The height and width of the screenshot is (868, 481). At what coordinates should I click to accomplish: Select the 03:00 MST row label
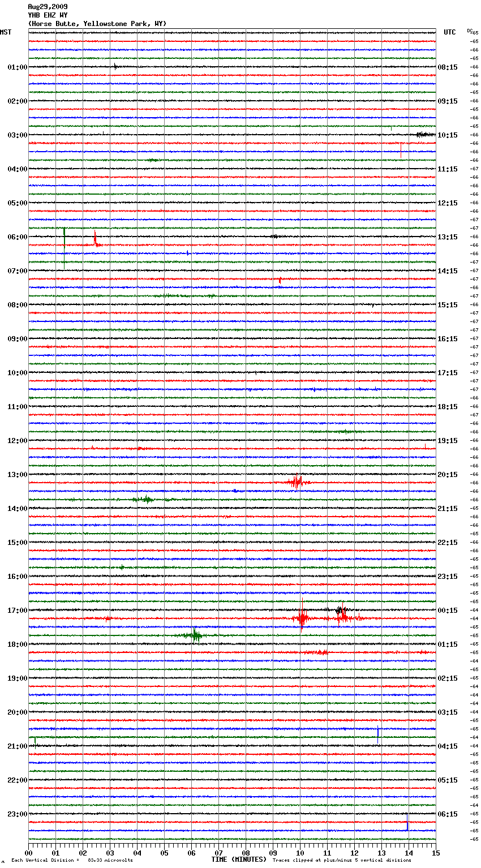[x=17, y=135]
